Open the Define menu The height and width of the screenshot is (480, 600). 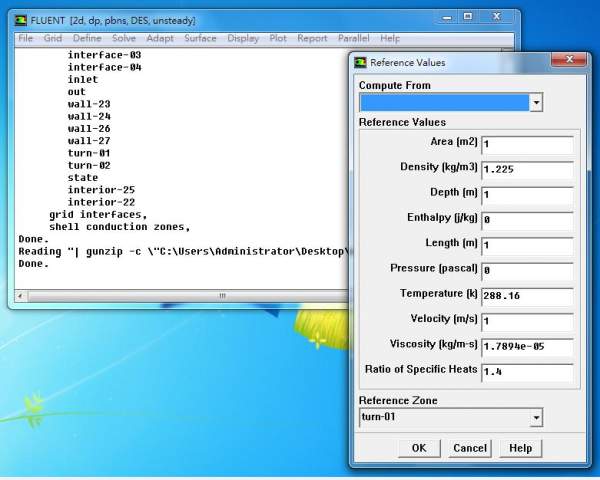point(87,38)
